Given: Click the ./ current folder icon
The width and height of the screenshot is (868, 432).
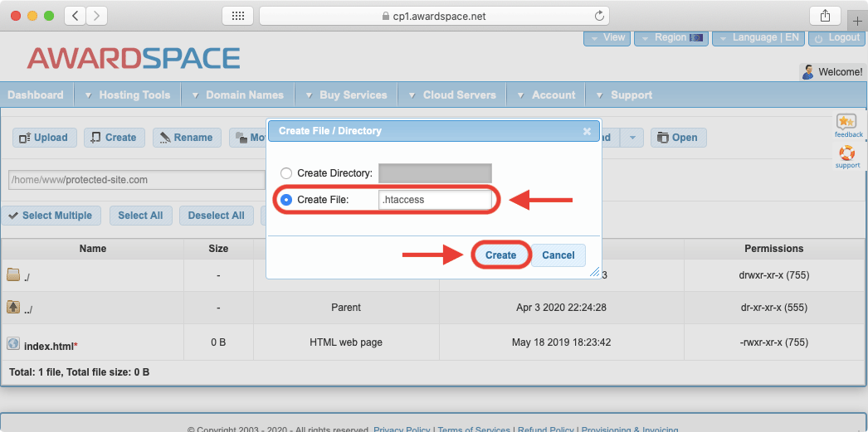Looking at the screenshot, I should pos(12,274).
